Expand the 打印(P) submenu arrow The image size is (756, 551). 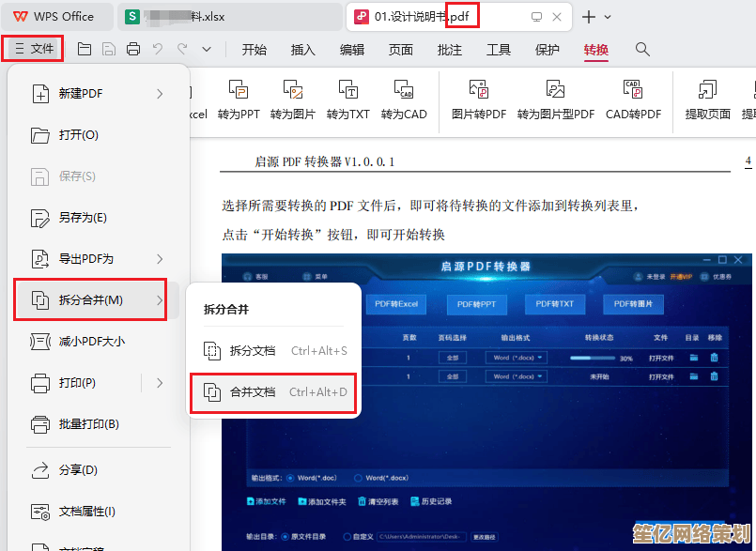[160, 383]
